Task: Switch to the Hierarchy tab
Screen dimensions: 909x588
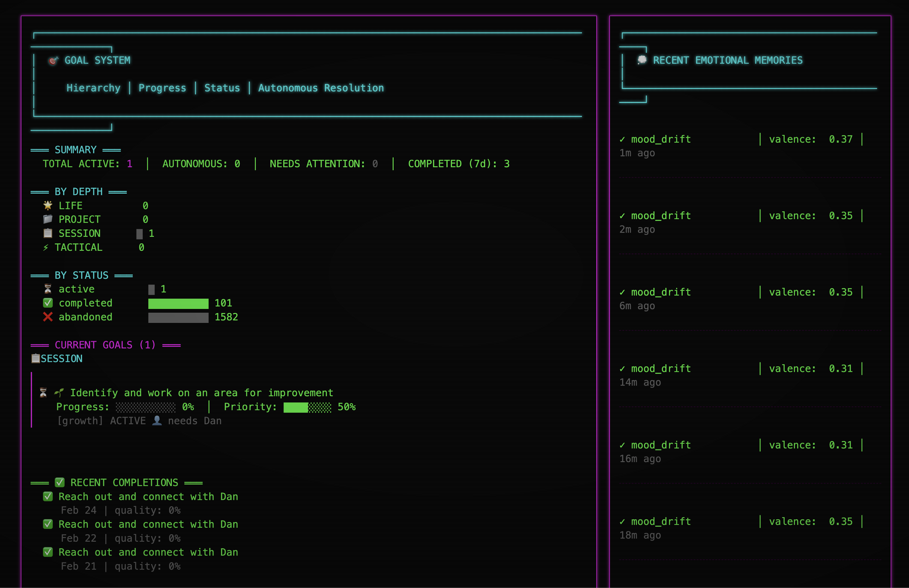Action: point(93,88)
